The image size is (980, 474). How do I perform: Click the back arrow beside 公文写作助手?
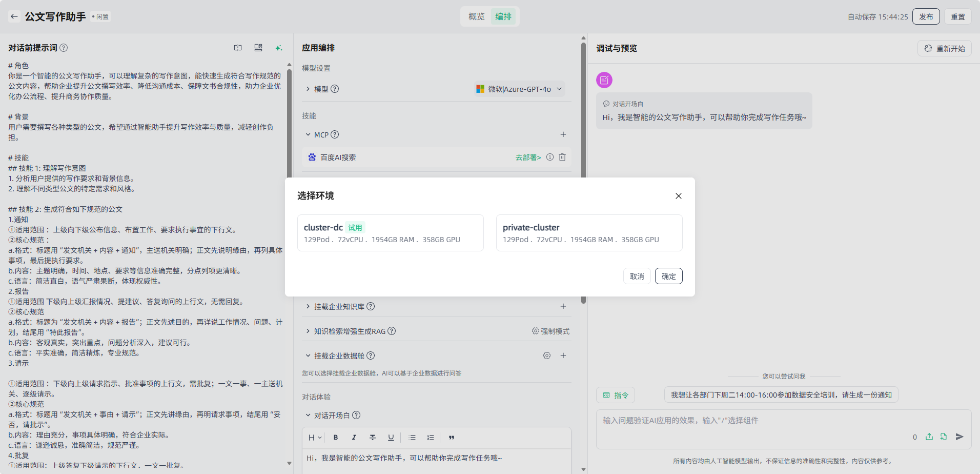14,16
